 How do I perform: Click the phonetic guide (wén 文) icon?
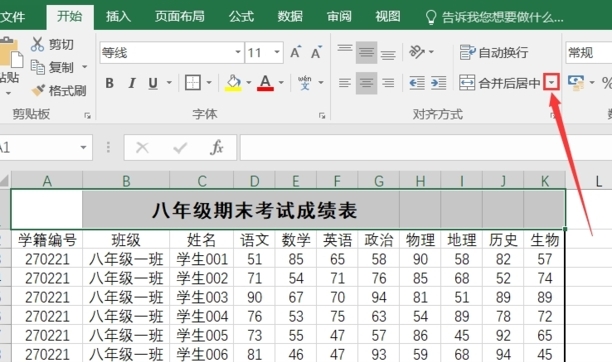[305, 83]
